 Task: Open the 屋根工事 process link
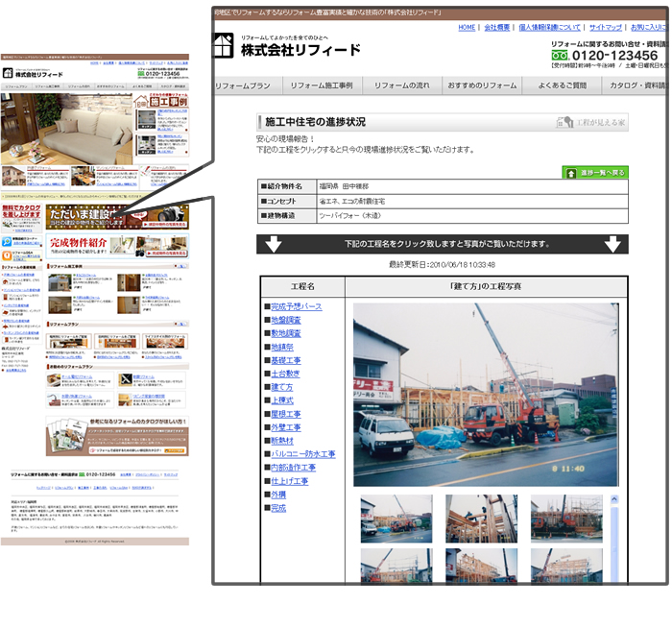(286, 414)
